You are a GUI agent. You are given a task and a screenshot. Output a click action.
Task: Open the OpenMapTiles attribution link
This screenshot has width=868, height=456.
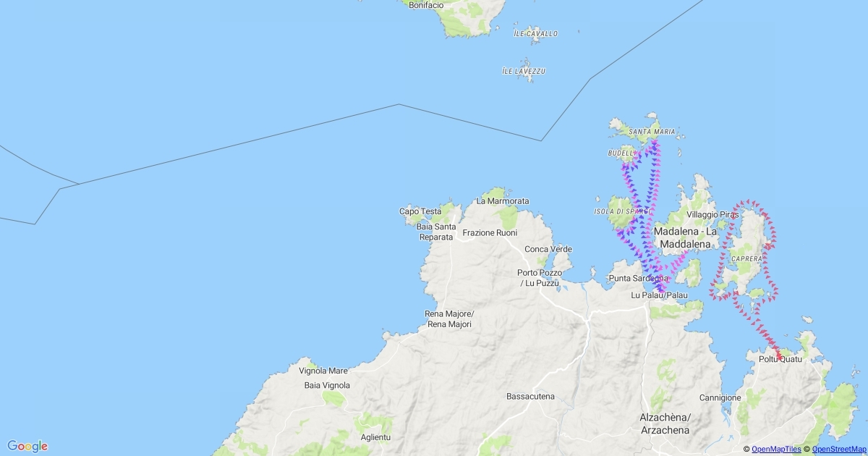tap(776, 449)
